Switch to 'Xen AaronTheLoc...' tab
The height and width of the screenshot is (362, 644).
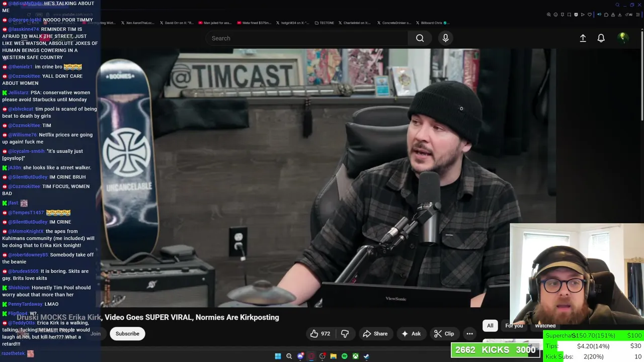[137, 23]
